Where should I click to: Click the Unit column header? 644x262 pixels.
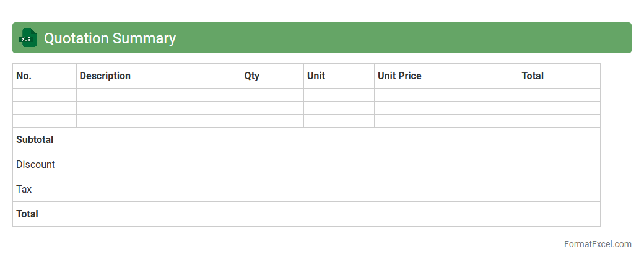click(x=316, y=76)
